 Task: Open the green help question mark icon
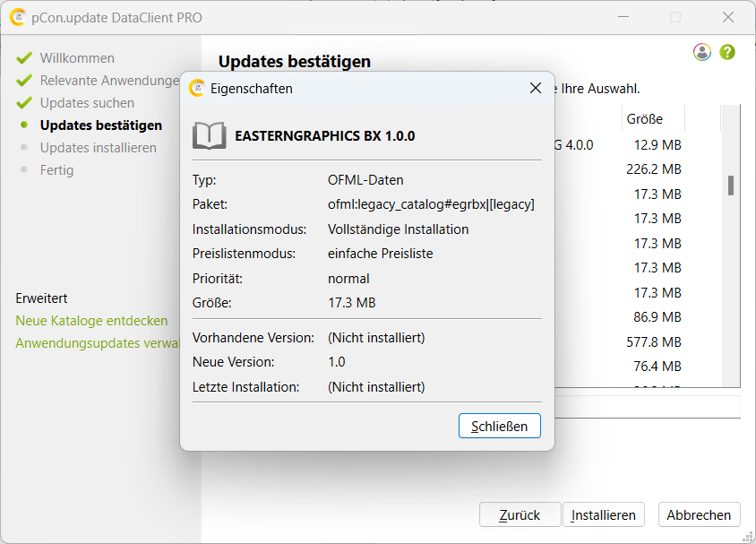(727, 52)
